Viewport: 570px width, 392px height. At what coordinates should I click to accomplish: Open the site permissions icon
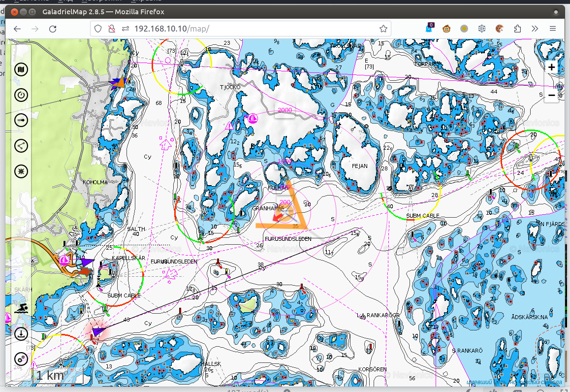click(126, 29)
